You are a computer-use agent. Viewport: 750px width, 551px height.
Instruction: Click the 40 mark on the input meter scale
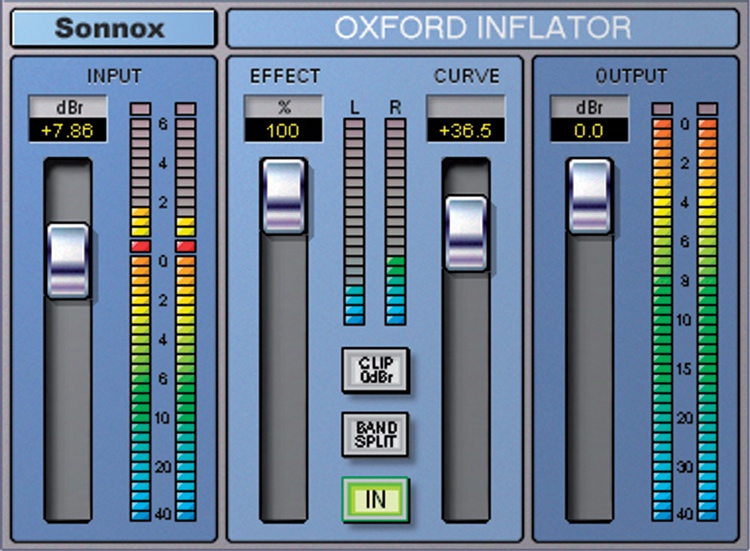click(x=163, y=514)
